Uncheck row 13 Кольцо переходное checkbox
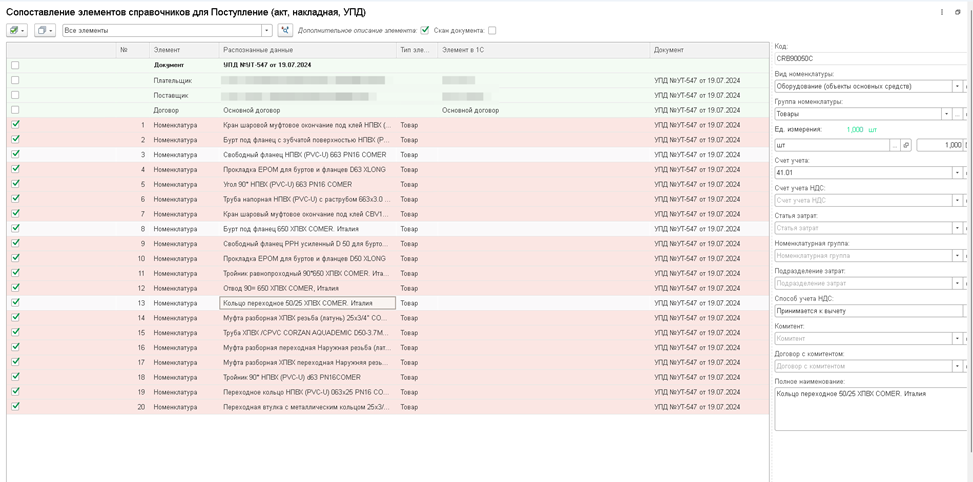 click(16, 302)
